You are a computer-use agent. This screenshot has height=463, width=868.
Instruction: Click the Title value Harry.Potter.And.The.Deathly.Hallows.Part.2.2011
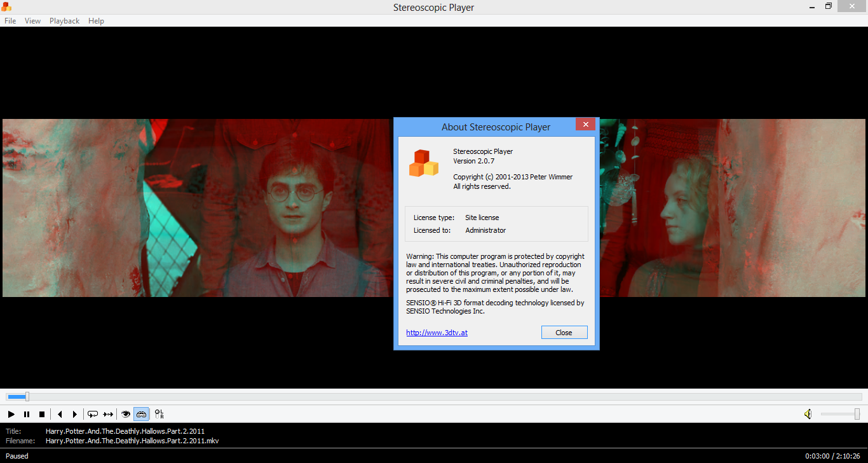coord(125,431)
